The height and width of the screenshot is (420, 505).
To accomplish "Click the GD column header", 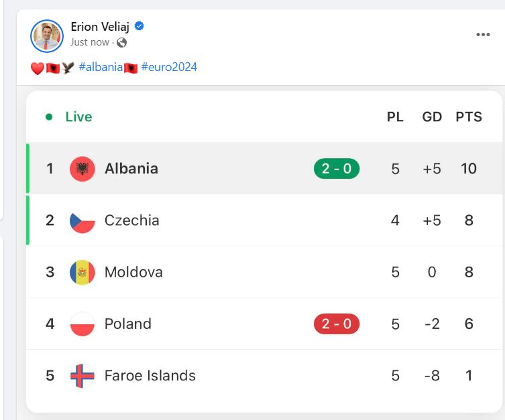I will tap(432, 117).
